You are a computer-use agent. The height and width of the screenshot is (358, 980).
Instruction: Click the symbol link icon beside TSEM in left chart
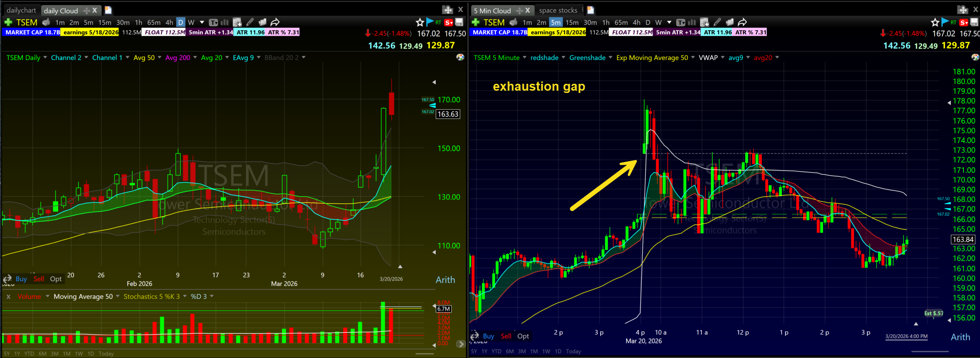click(46, 22)
